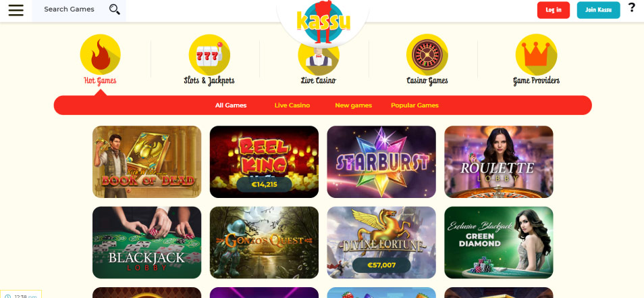Select the Game Providers crown icon
Screen dimensions: 644x298
[536, 55]
